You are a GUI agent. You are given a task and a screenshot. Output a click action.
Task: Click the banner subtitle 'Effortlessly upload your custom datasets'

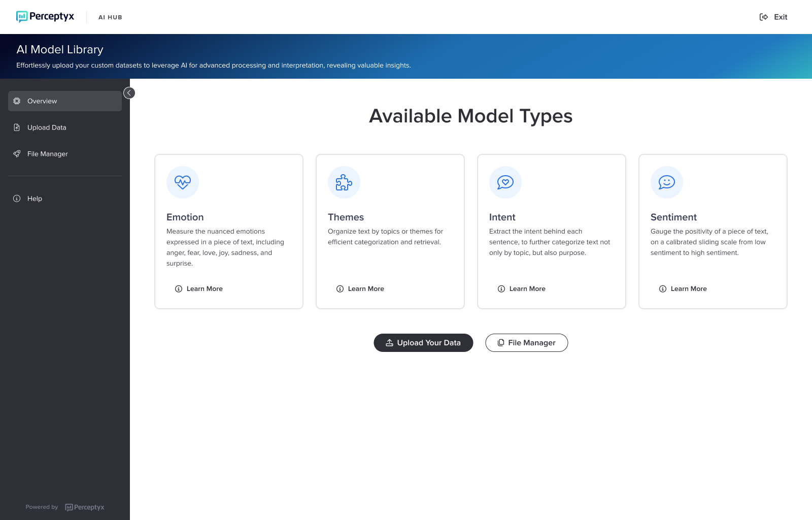[214, 66]
